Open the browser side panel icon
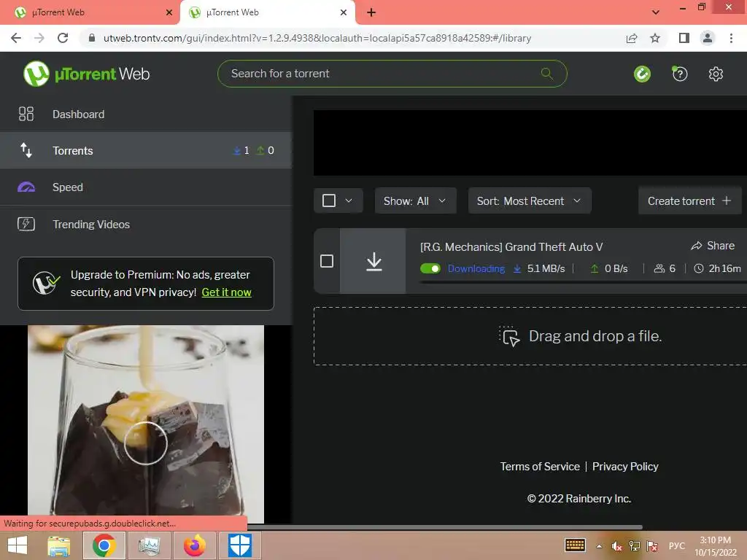The image size is (747, 560). 684,38
